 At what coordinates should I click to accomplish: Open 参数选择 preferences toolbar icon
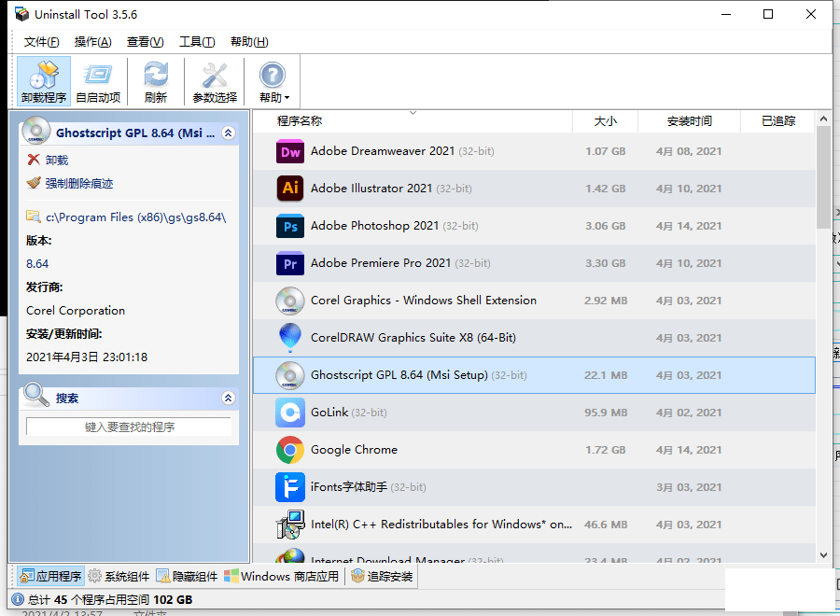[x=215, y=81]
